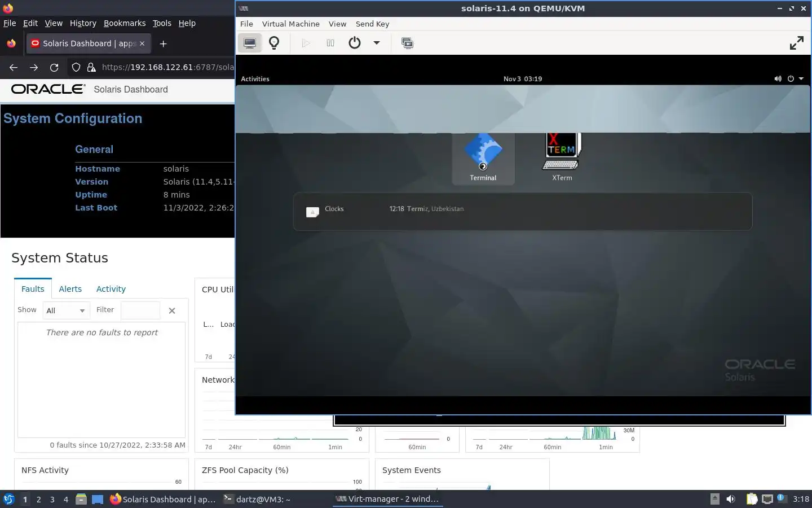Click the site security padlock icon

coord(91,67)
